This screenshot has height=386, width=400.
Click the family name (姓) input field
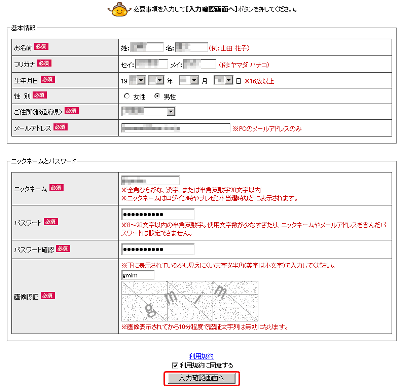[x=147, y=47]
